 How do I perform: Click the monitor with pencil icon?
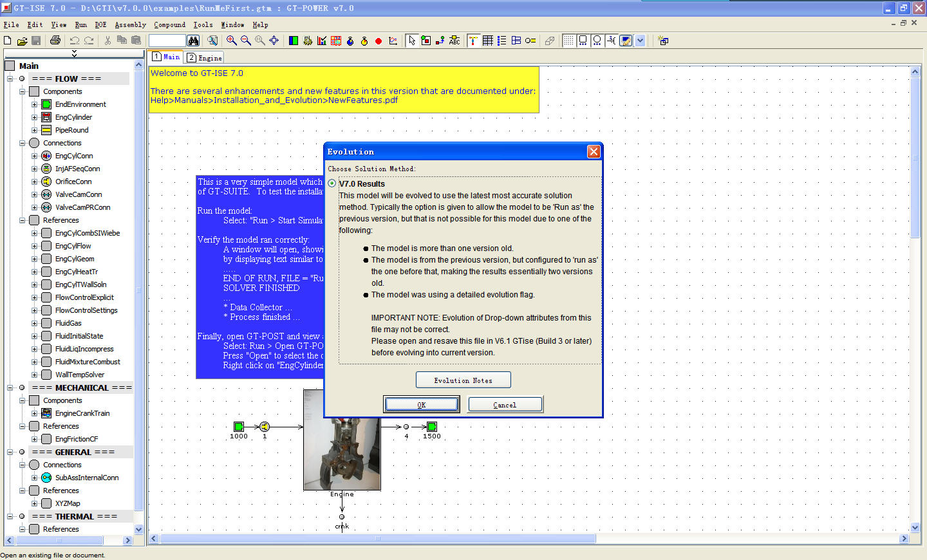pos(626,41)
